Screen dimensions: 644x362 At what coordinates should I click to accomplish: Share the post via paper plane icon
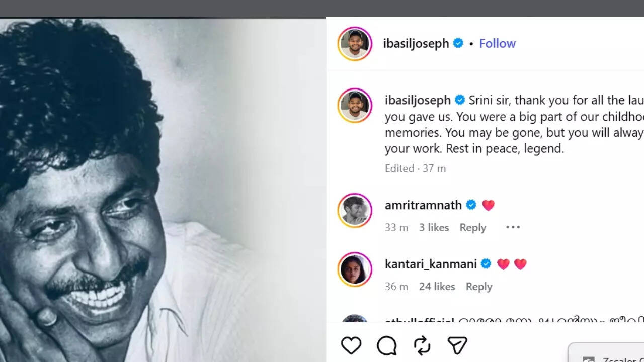pyautogui.click(x=457, y=345)
